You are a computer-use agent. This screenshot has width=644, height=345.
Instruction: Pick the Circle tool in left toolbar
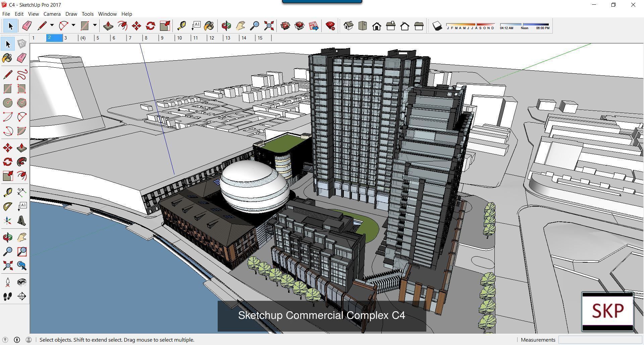[8, 103]
